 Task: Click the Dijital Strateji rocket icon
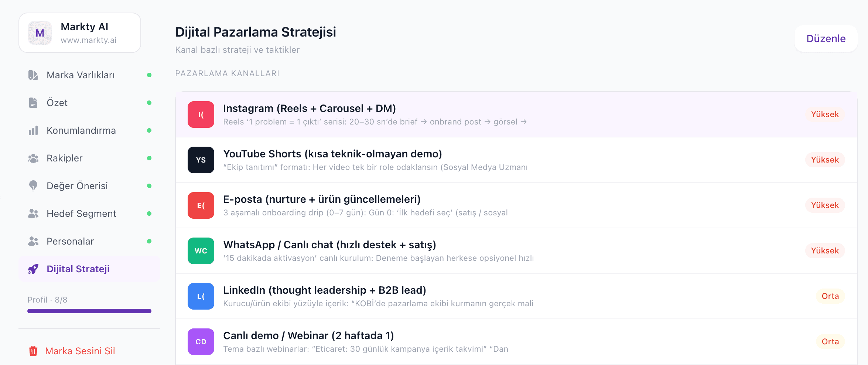[x=33, y=269]
